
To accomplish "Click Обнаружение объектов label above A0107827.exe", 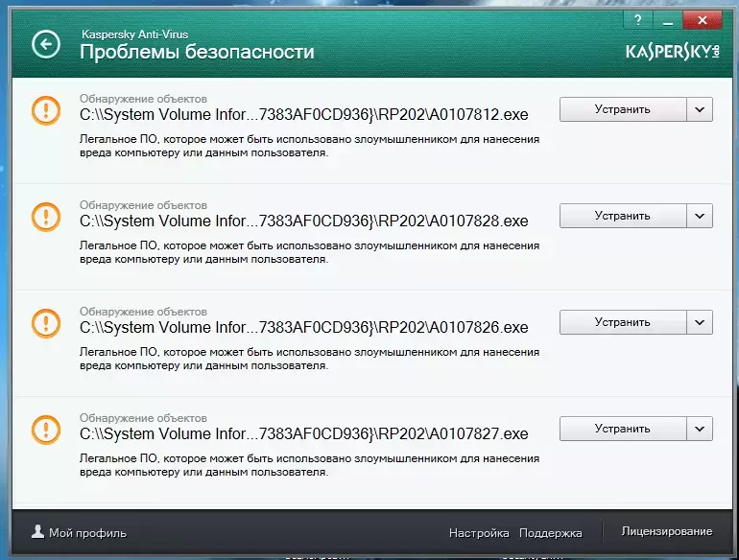I will pyautogui.click(x=143, y=418).
